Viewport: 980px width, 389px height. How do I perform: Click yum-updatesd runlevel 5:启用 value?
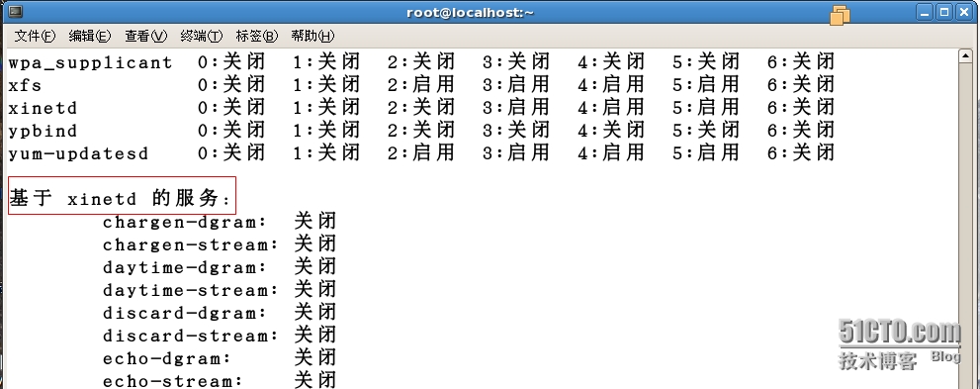706,153
